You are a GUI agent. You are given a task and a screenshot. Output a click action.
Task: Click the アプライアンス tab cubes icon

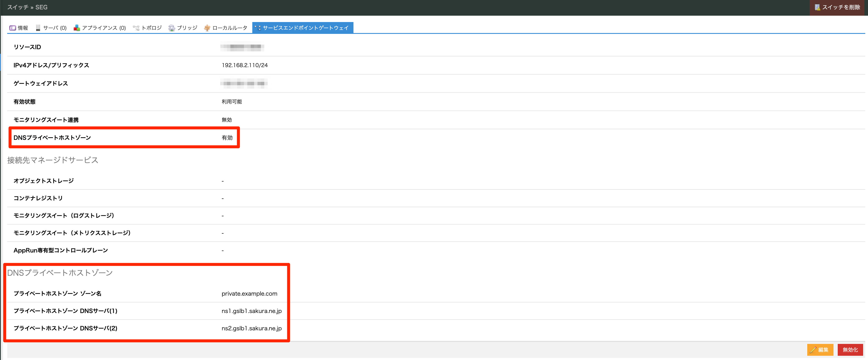pyautogui.click(x=77, y=28)
